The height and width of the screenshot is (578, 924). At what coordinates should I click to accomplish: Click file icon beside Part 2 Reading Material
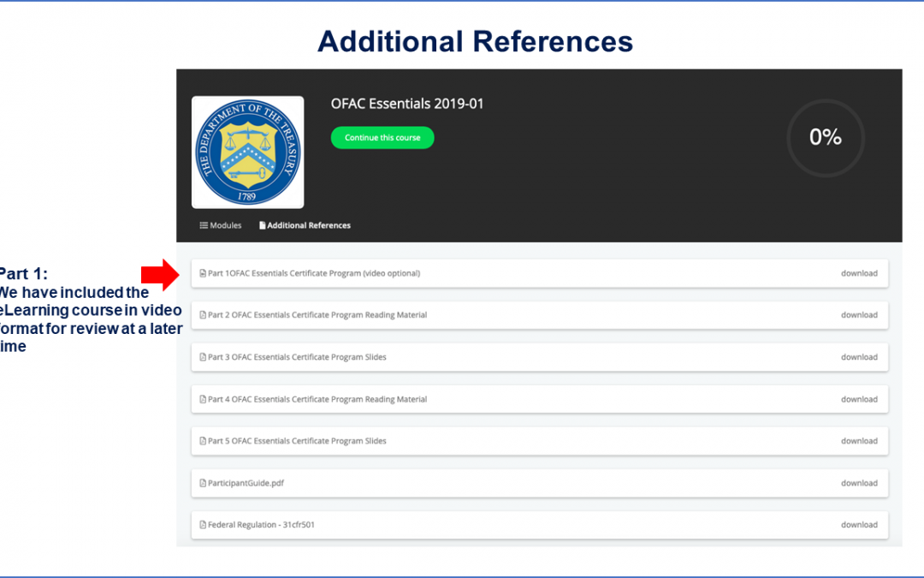click(203, 315)
